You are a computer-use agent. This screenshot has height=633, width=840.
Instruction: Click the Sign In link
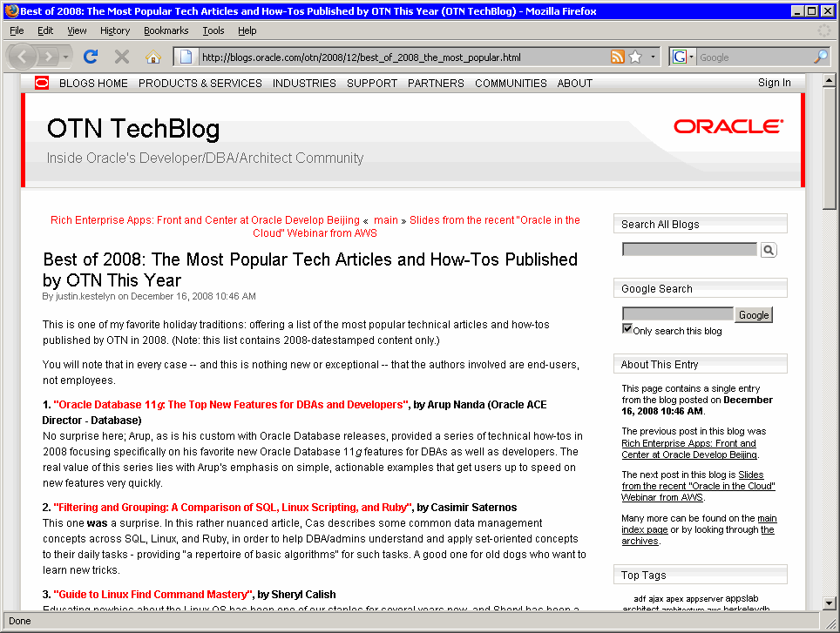pos(774,83)
